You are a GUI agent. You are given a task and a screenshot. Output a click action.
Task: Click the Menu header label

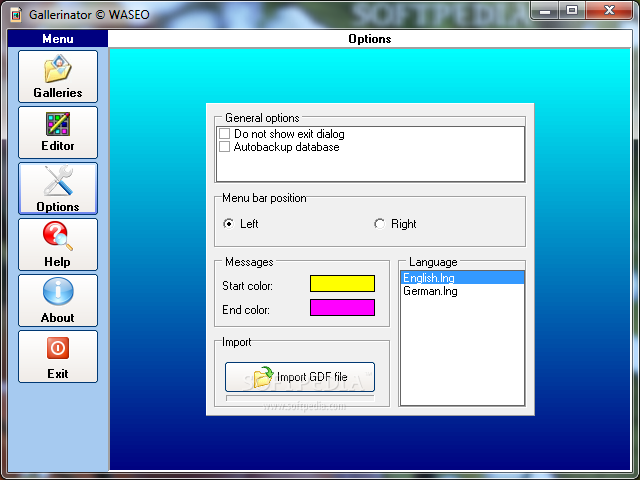[58, 39]
